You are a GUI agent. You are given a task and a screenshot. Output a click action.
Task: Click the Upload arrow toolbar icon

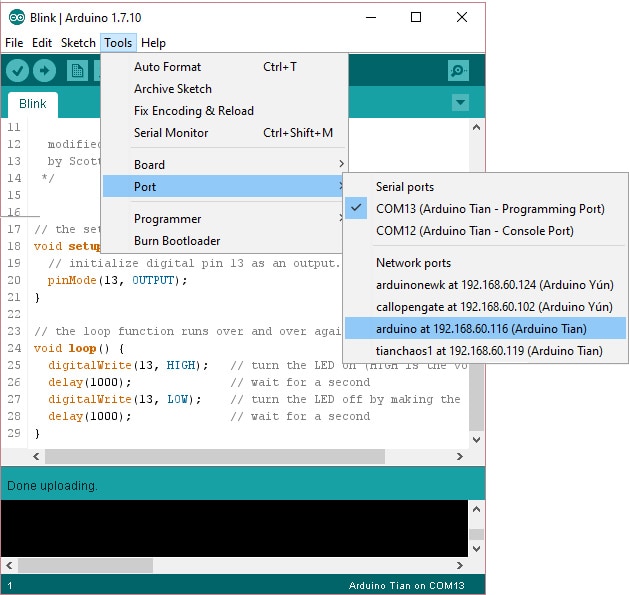pyautogui.click(x=44, y=70)
